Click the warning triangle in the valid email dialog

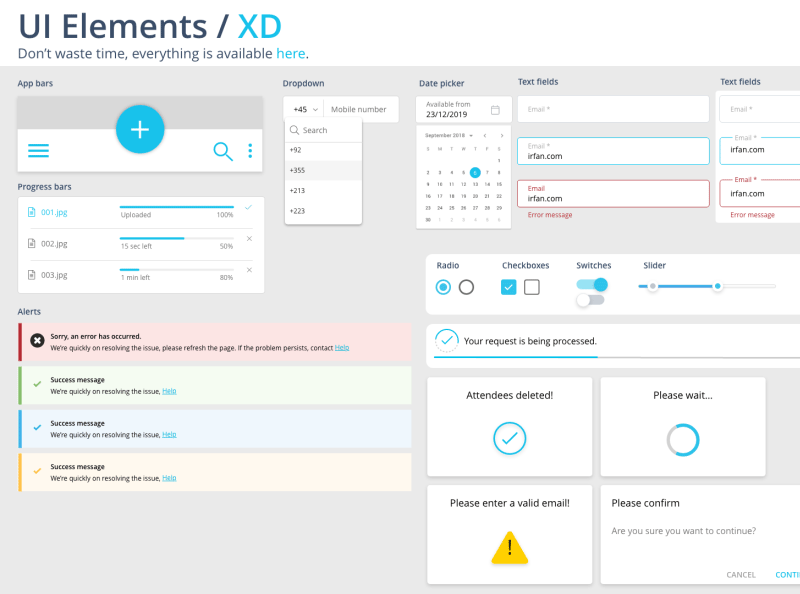coord(509,549)
